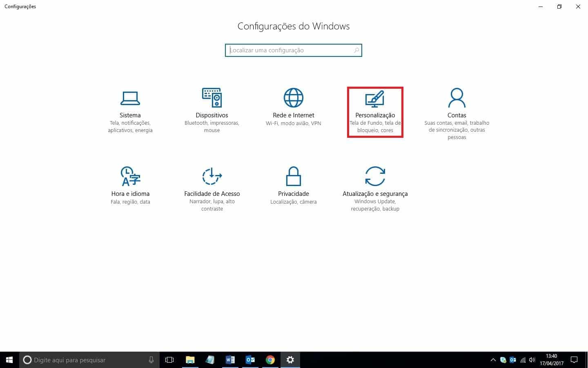Open Facilidade de Acesso dashed clock icon

212,176
